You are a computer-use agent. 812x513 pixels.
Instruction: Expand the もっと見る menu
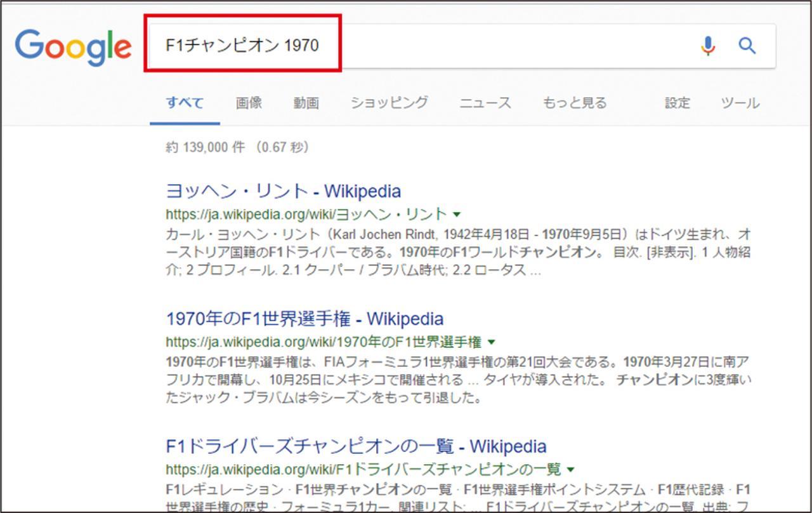click(x=575, y=102)
